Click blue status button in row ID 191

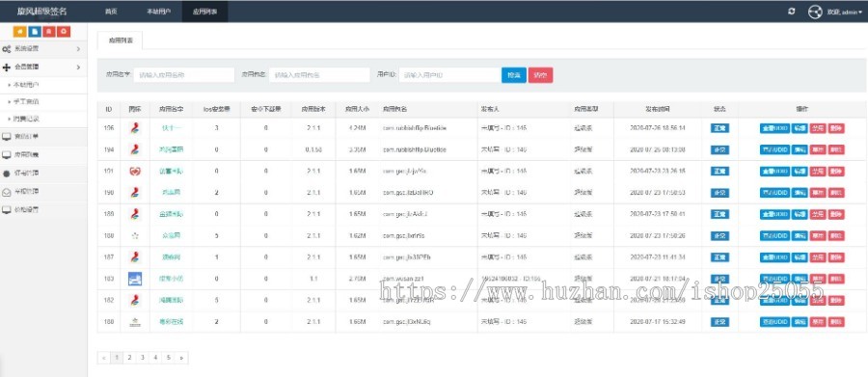click(x=719, y=171)
